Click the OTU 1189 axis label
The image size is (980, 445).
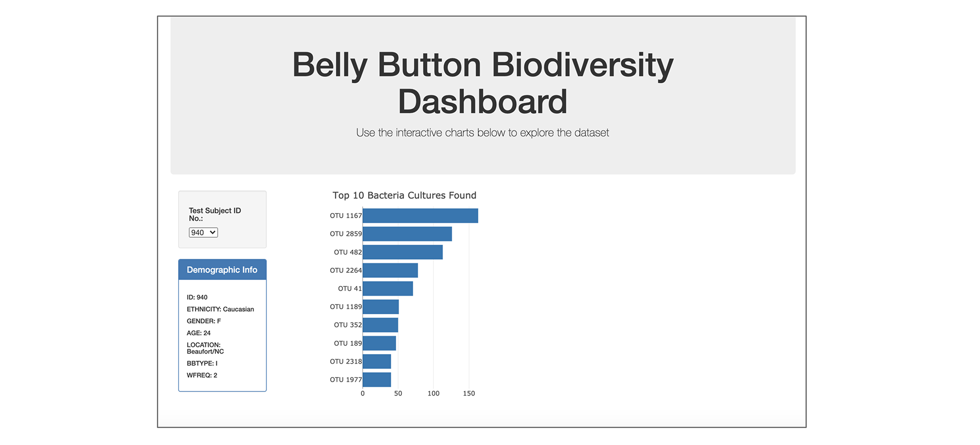[346, 307]
